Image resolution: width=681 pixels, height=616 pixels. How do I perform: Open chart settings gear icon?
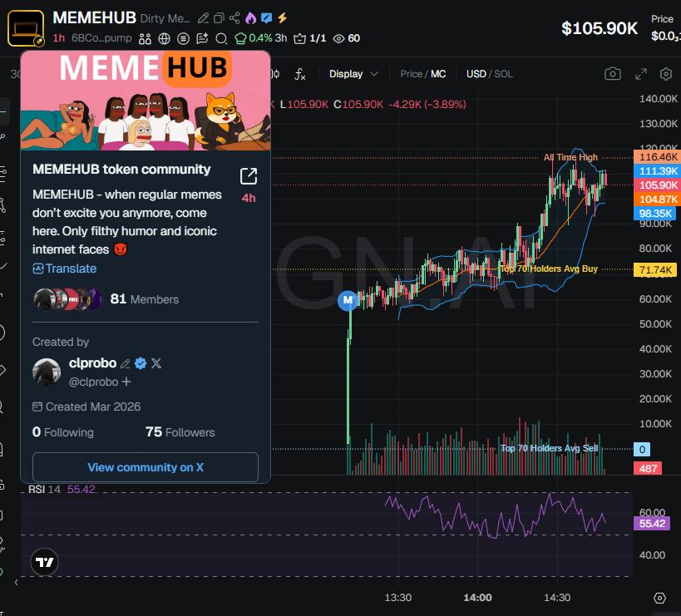click(666, 74)
